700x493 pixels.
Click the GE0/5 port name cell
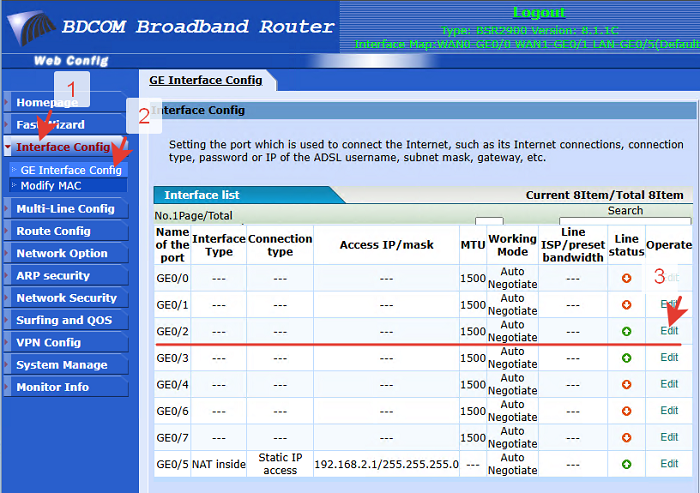click(172, 464)
